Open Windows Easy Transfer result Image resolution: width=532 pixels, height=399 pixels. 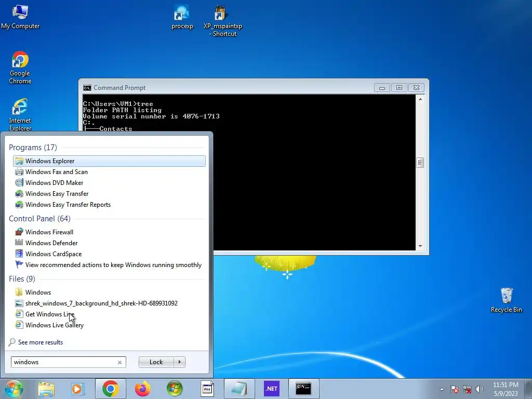(109, 193)
